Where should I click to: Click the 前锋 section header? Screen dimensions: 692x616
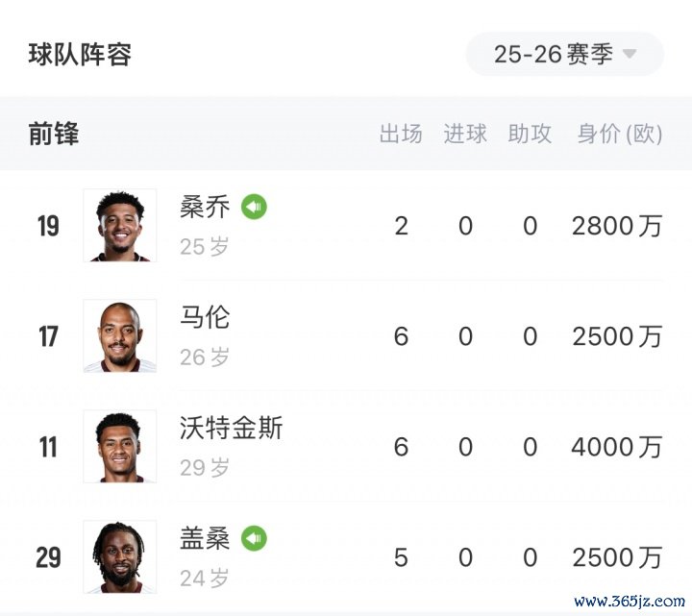tap(54, 134)
